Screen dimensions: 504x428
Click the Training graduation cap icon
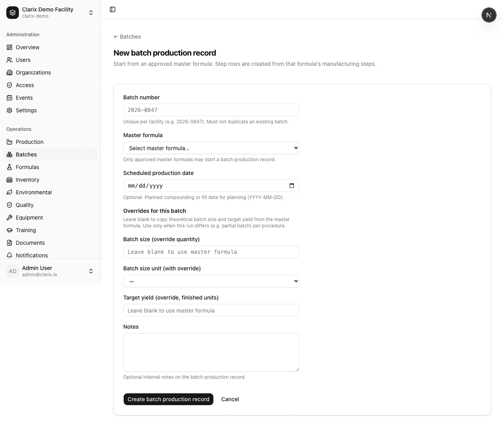(9, 230)
